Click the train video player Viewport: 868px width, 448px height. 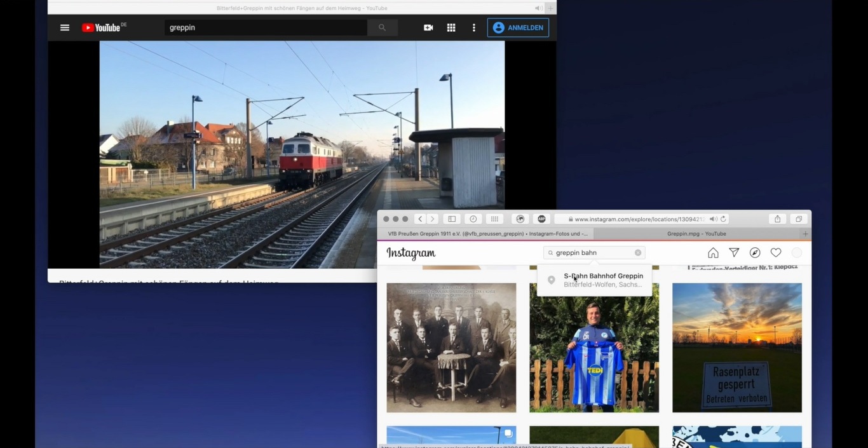click(x=302, y=154)
